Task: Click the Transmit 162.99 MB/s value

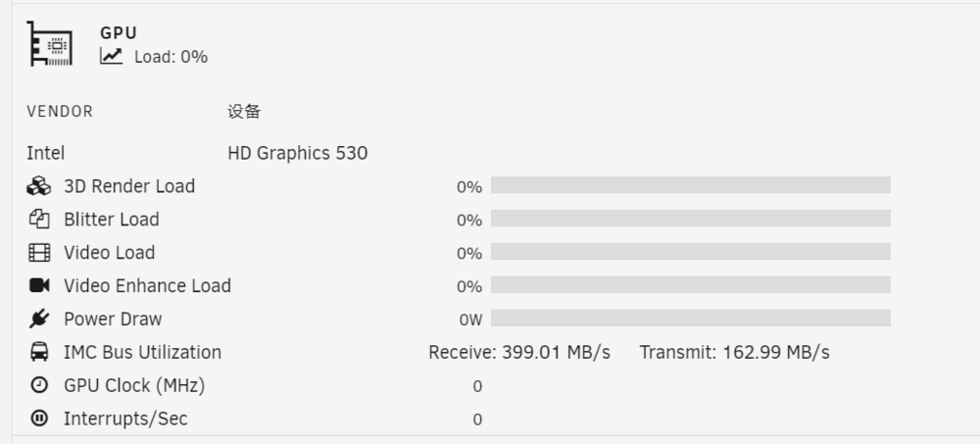Action: 734,352
